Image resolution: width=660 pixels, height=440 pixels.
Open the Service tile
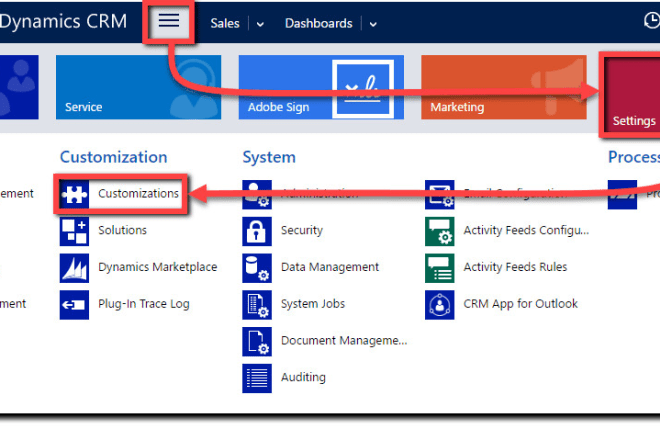(138, 87)
